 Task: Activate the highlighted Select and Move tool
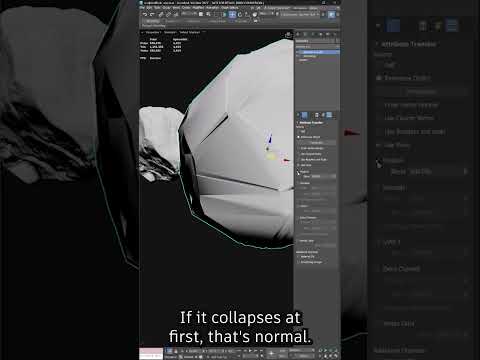click(232, 14)
